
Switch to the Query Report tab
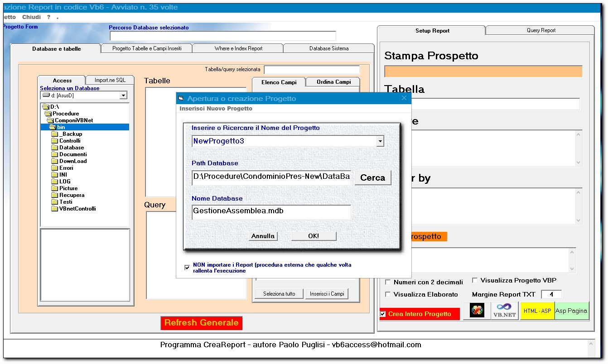pos(540,30)
